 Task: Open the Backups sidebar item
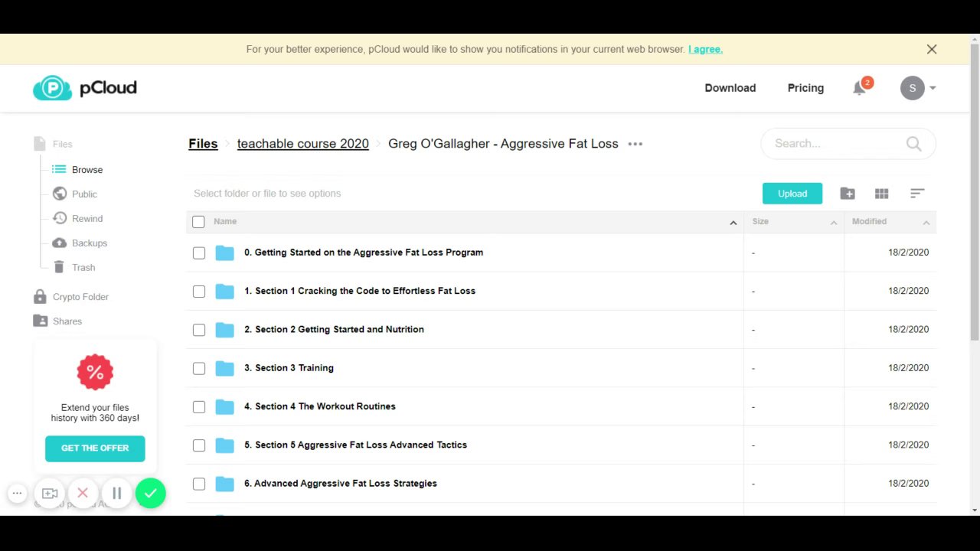(80, 243)
